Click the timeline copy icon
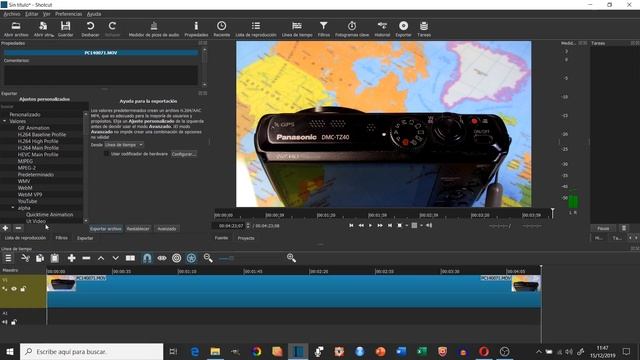 point(40,258)
